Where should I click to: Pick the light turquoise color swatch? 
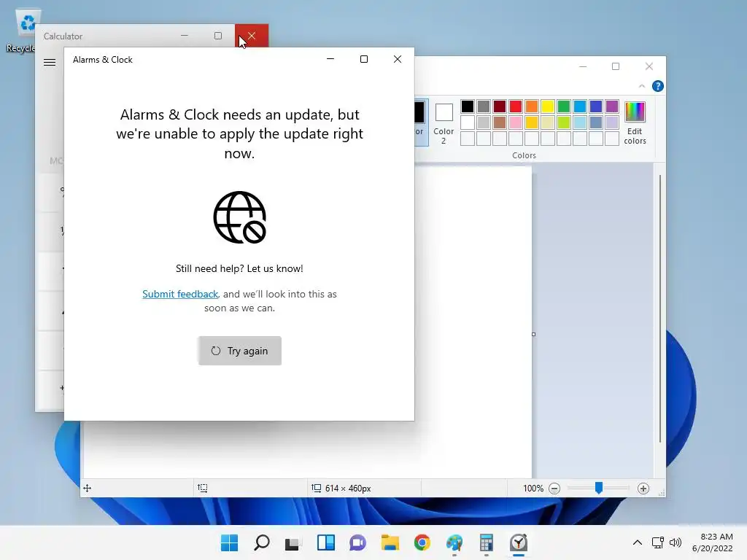pos(580,122)
